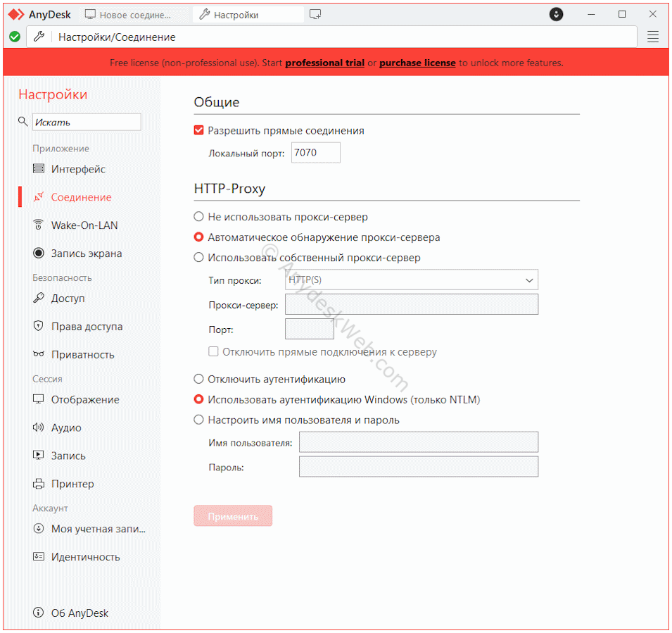Open Права доступа settings section
The height and width of the screenshot is (633, 672).
[x=87, y=327]
